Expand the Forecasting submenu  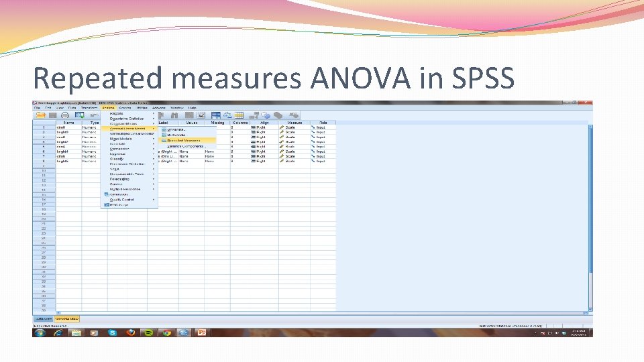129,180
